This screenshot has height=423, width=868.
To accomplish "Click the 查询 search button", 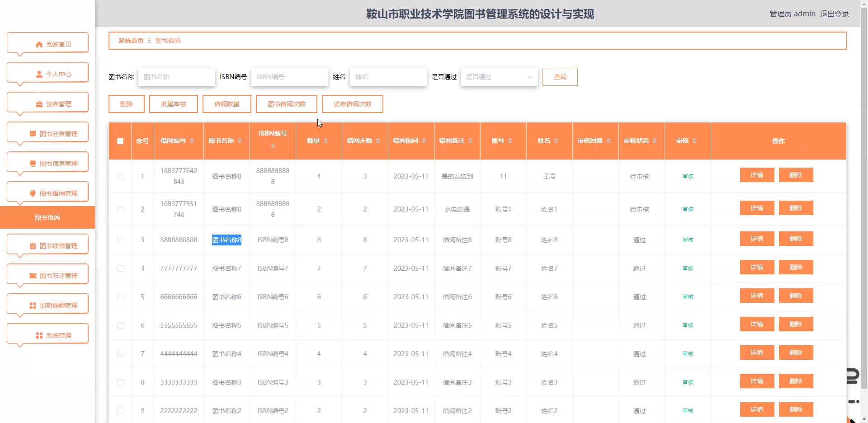I will pos(560,77).
